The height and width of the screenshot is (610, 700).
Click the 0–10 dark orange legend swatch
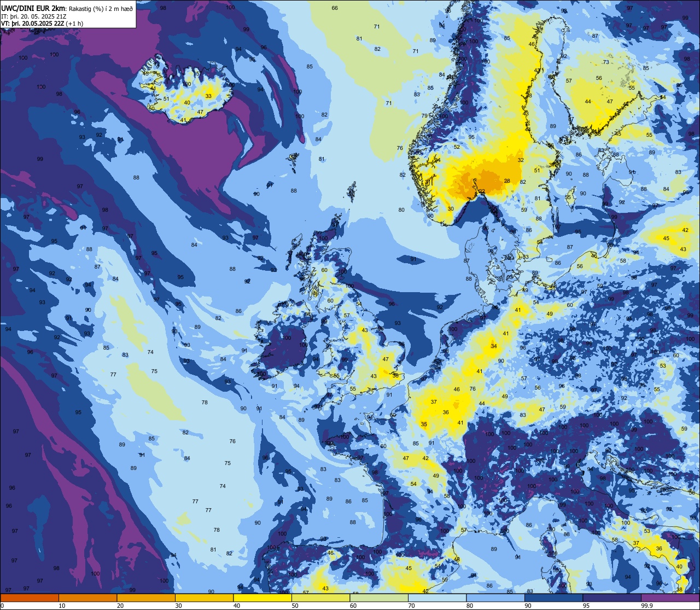(x=30, y=597)
